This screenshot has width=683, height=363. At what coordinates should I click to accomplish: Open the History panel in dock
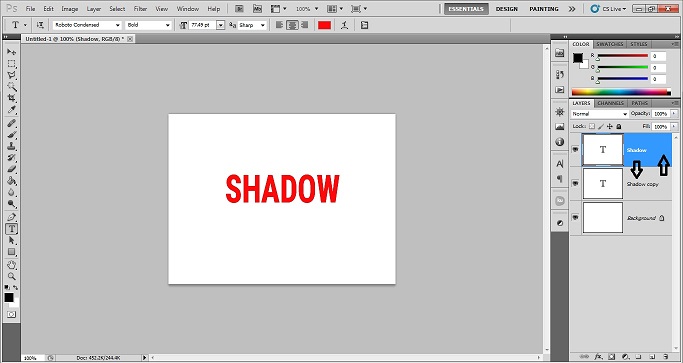[560, 75]
